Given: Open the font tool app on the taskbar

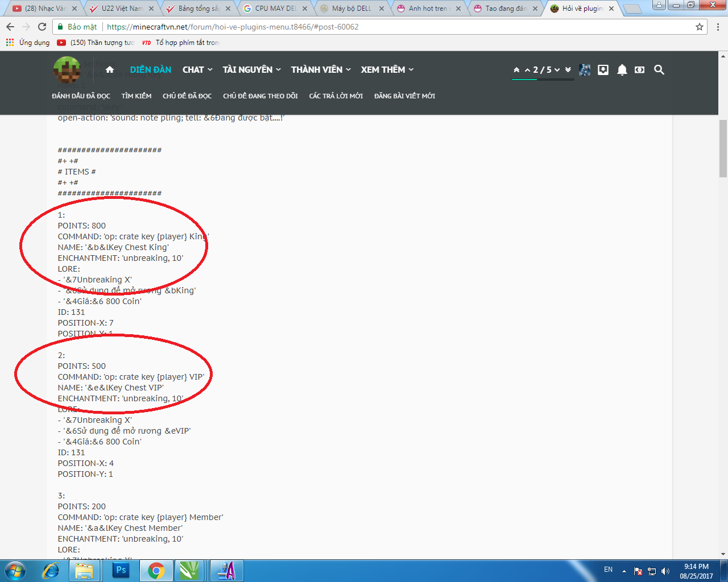Looking at the screenshot, I should point(226,571).
